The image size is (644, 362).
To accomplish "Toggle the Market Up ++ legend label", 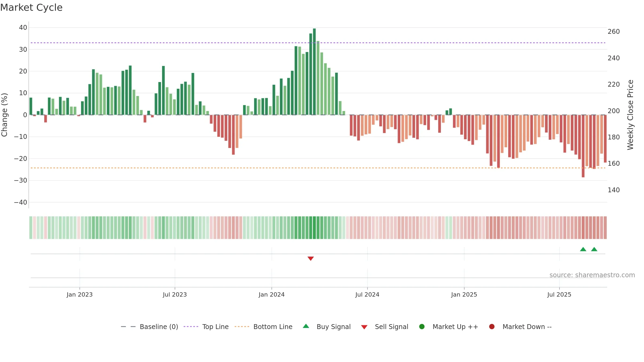I will pos(455,327).
